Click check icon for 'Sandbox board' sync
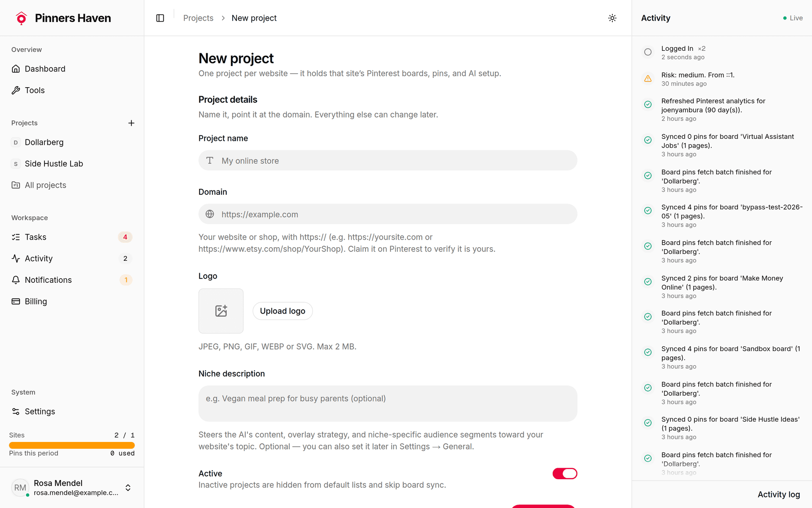The height and width of the screenshot is (508, 812). pos(648,352)
